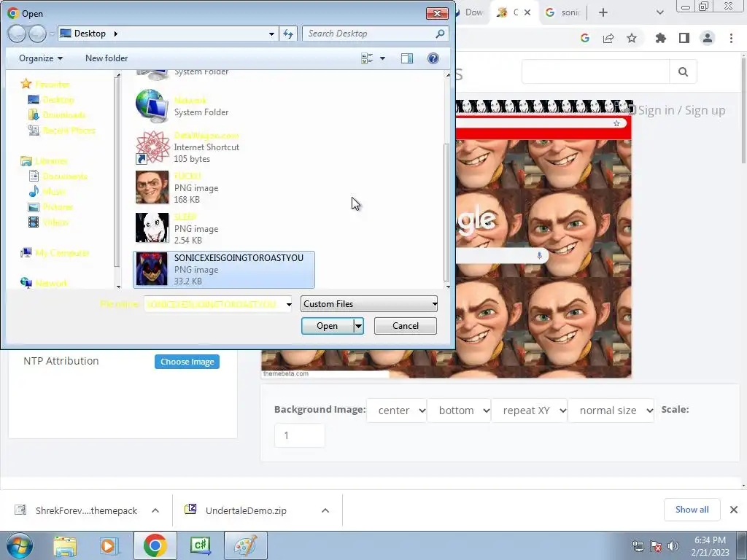Open Sign in / Sign up link

coord(681,111)
